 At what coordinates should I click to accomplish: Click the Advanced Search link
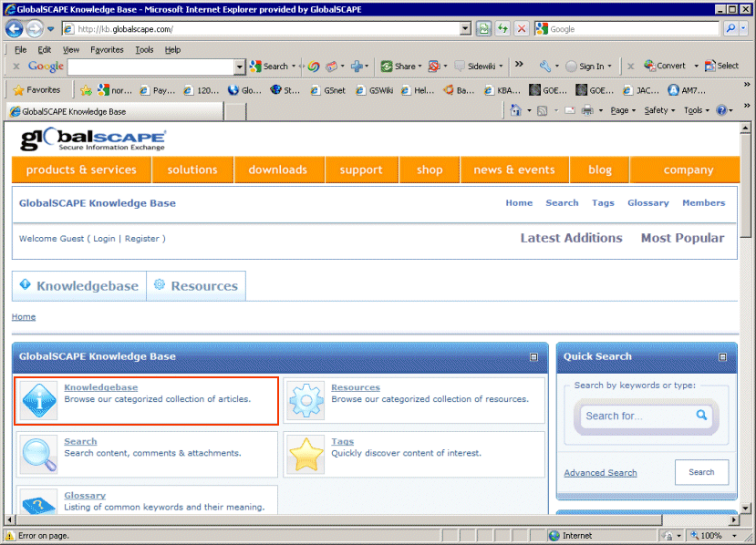[600, 473]
